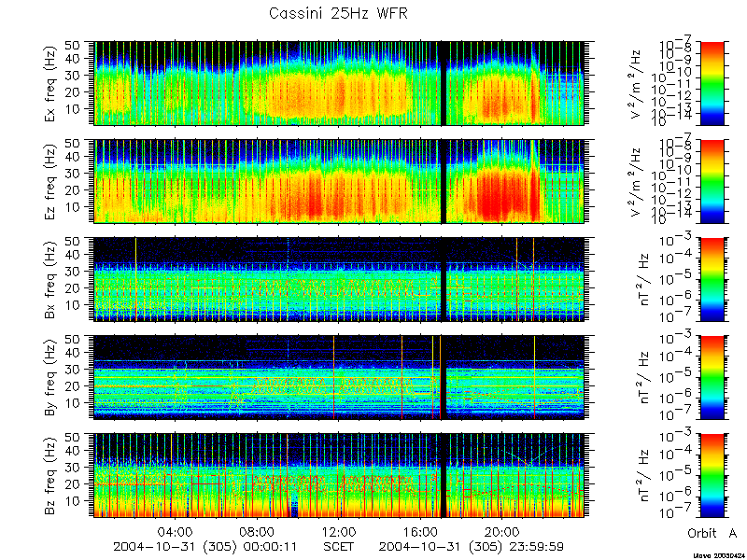Select the 'Ez freq (Hz)' axis label
This screenshot has width=747, height=560.
tap(50, 181)
